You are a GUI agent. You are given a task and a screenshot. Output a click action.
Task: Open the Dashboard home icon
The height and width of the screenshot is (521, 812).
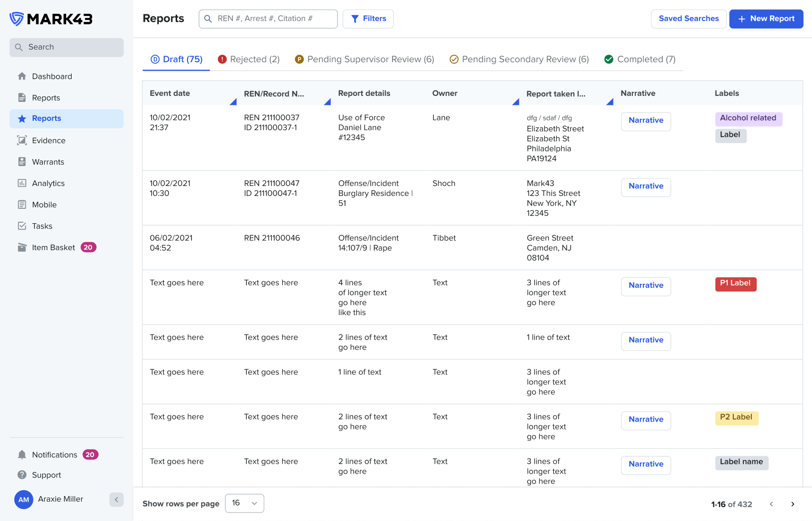click(22, 76)
